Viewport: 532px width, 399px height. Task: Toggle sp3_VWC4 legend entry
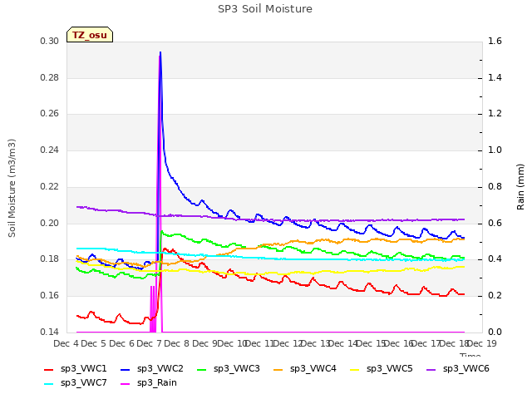pyautogui.click(x=305, y=369)
